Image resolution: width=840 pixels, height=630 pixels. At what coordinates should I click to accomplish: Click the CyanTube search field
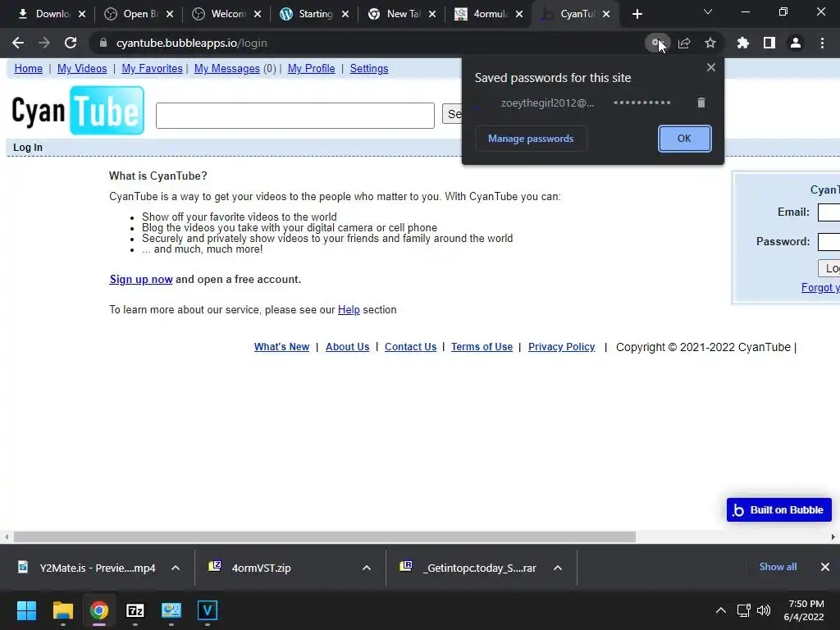tap(295, 116)
